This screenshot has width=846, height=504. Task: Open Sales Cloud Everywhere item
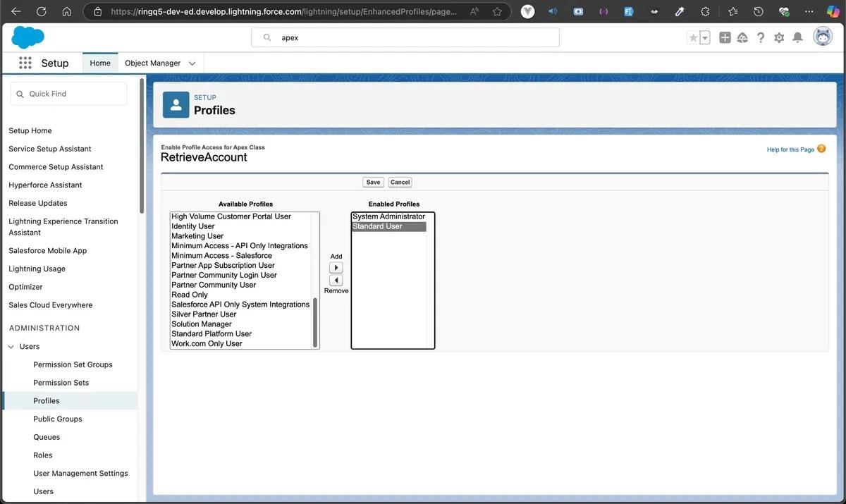50,305
